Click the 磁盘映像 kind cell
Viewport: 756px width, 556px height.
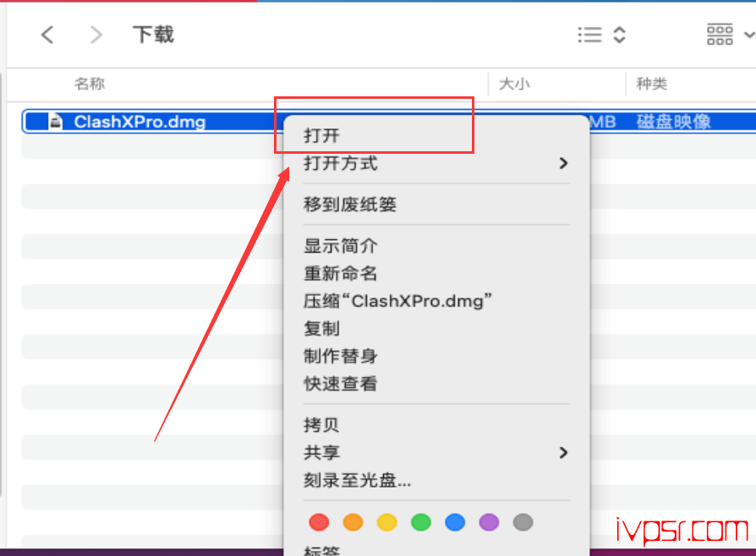point(674,122)
